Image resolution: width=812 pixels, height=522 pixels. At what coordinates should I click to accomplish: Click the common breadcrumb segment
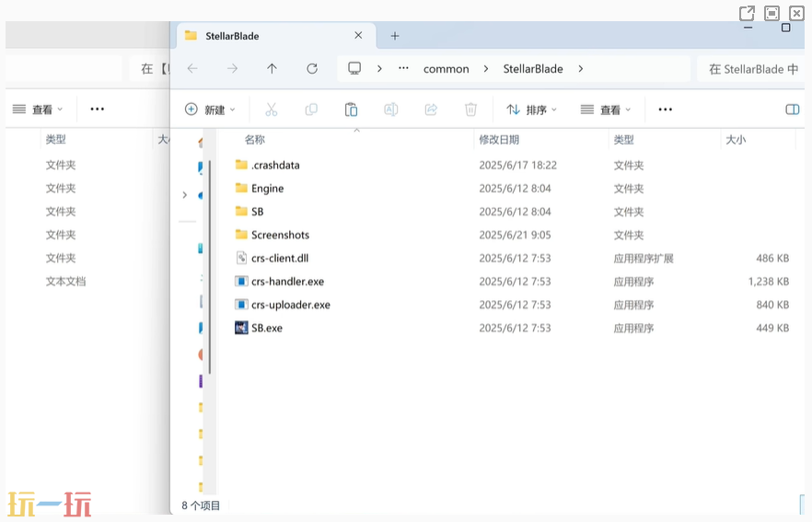pos(446,69)
